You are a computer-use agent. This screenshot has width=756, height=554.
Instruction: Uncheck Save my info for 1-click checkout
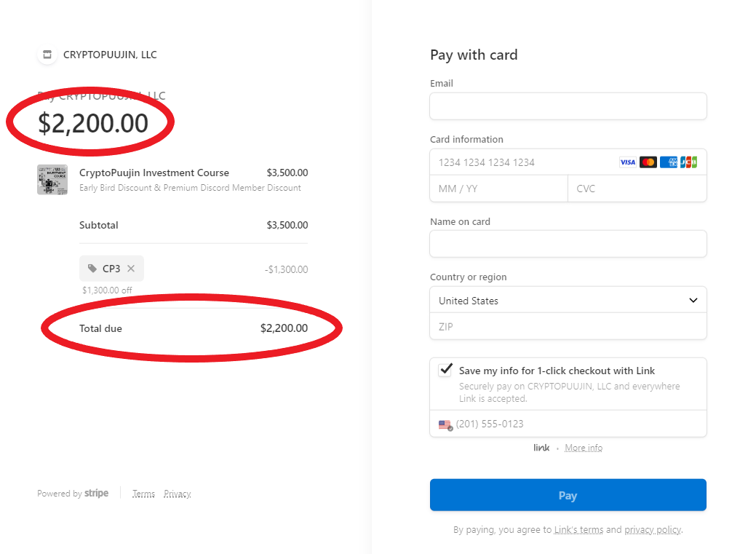point(445,370)
